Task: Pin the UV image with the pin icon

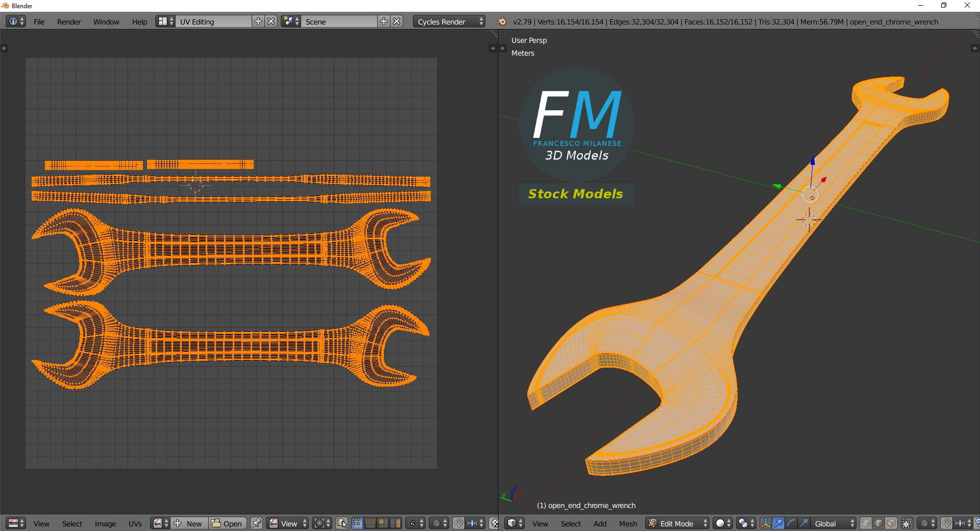Action: click(256, 523)
